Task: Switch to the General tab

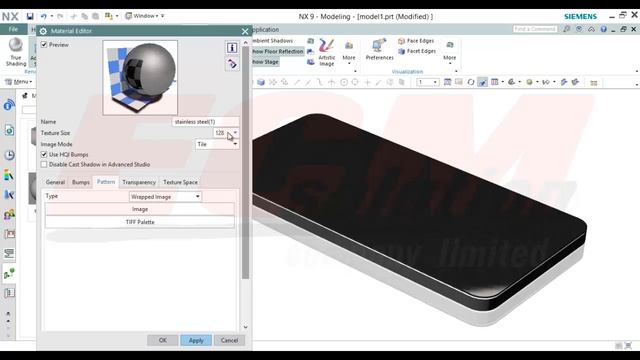Action: [55, 182]
